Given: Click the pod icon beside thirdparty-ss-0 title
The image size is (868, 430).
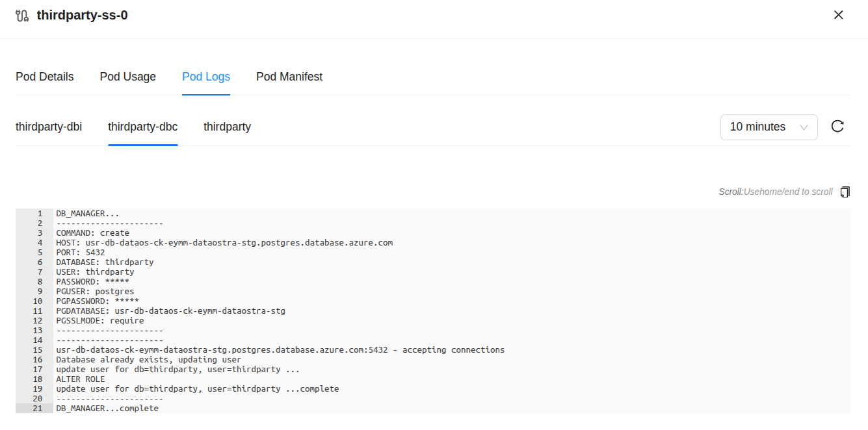Looking at the screenshot, I should coord(22,16).
